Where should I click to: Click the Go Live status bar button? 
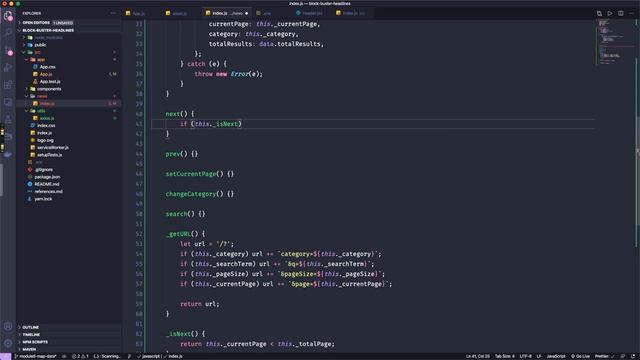pos(580,356)
